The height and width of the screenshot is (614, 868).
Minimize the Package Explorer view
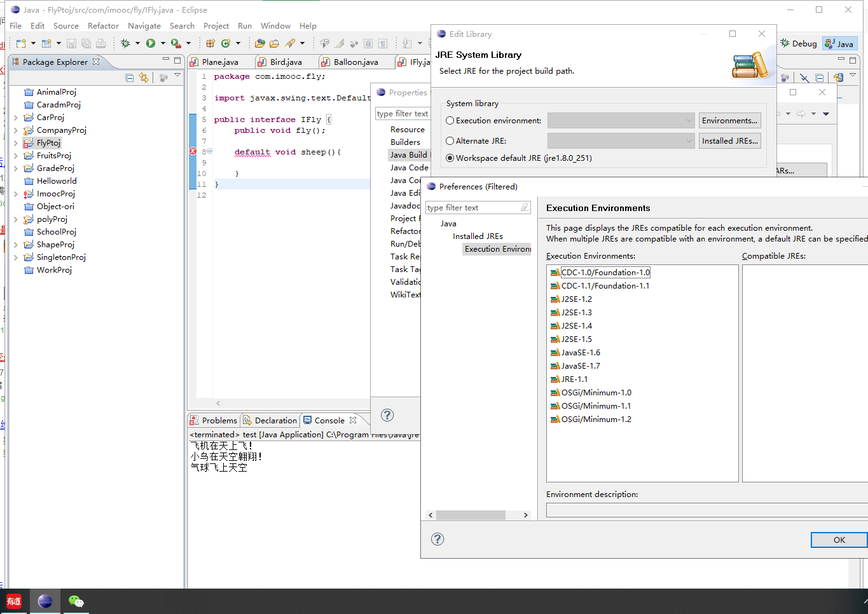(166, 60)
